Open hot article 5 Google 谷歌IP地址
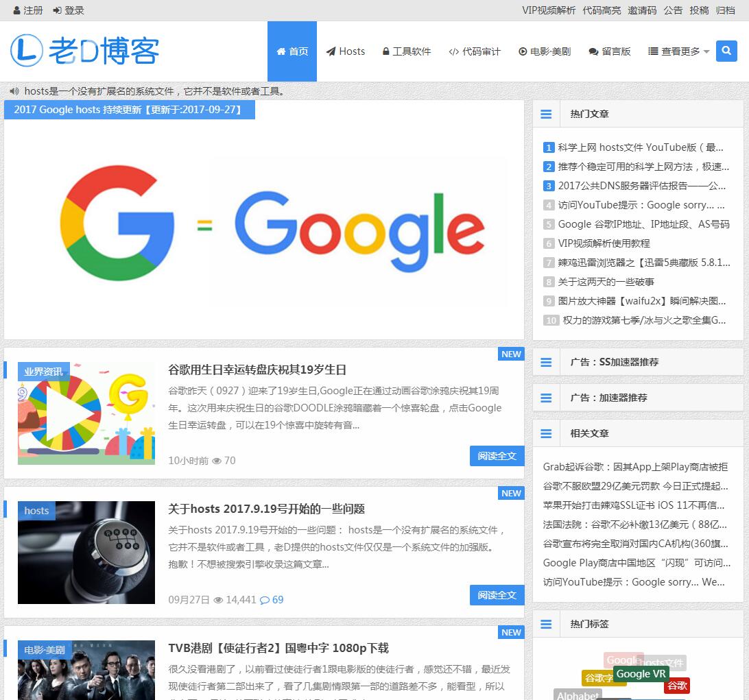 (644, 224)
